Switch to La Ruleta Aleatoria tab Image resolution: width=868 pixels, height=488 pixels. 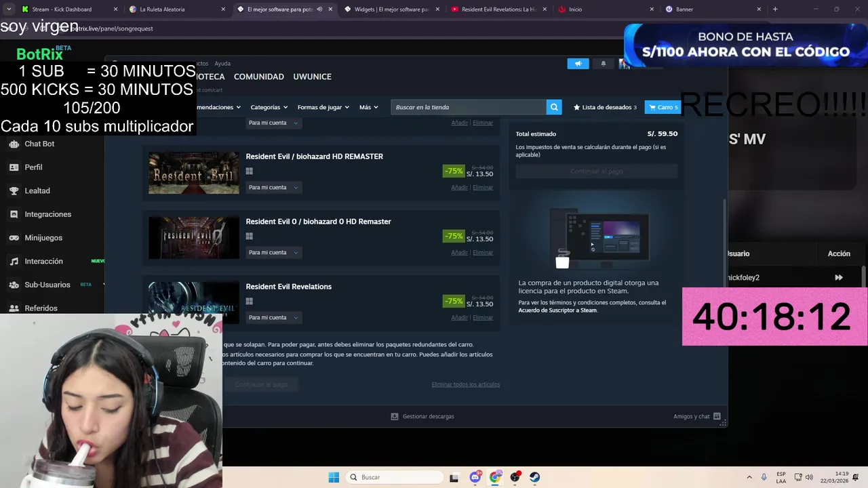pyautogui.click(x=176, y=9)
